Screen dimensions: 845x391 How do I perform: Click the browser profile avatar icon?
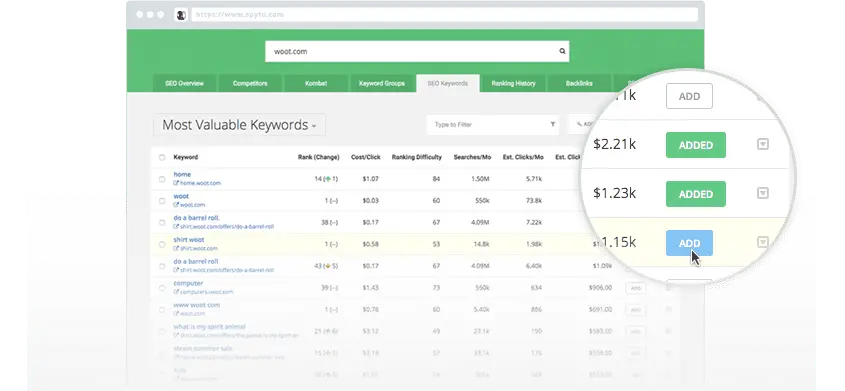pyautogui.click(x=181, y=15)
